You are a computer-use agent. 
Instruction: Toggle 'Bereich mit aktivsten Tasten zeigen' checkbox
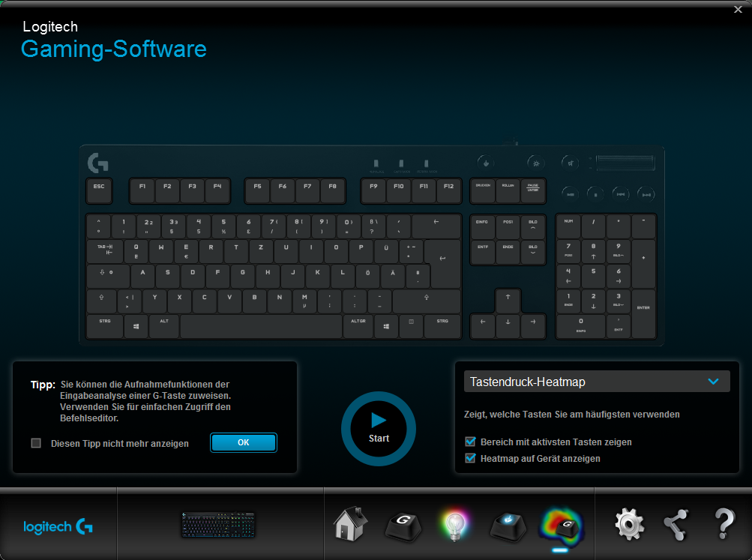[x=471, y=442]
